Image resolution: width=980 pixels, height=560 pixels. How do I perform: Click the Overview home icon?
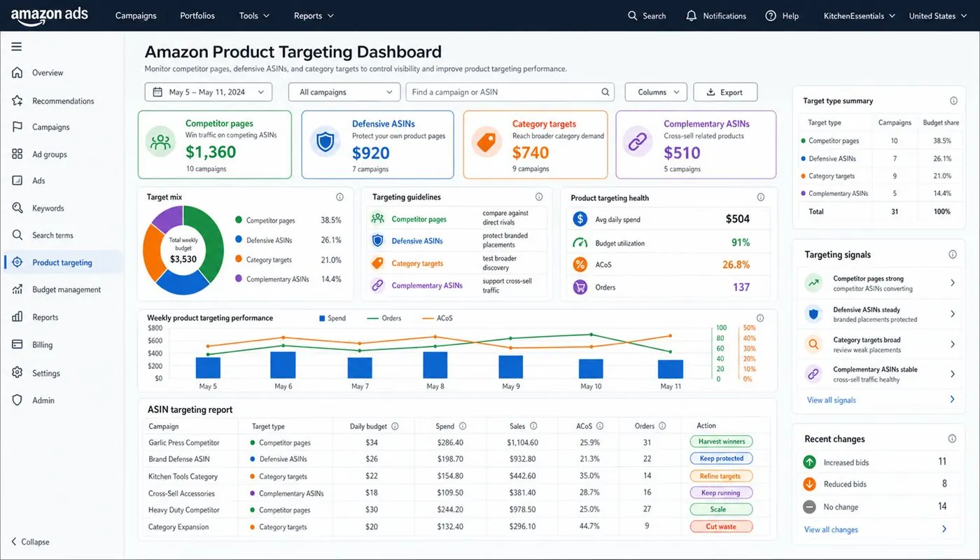[17, 73]
